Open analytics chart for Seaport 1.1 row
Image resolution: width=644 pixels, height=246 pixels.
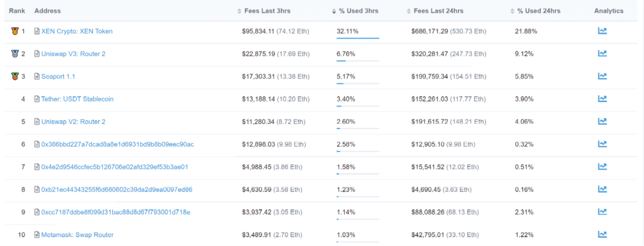tap(602, 76)
